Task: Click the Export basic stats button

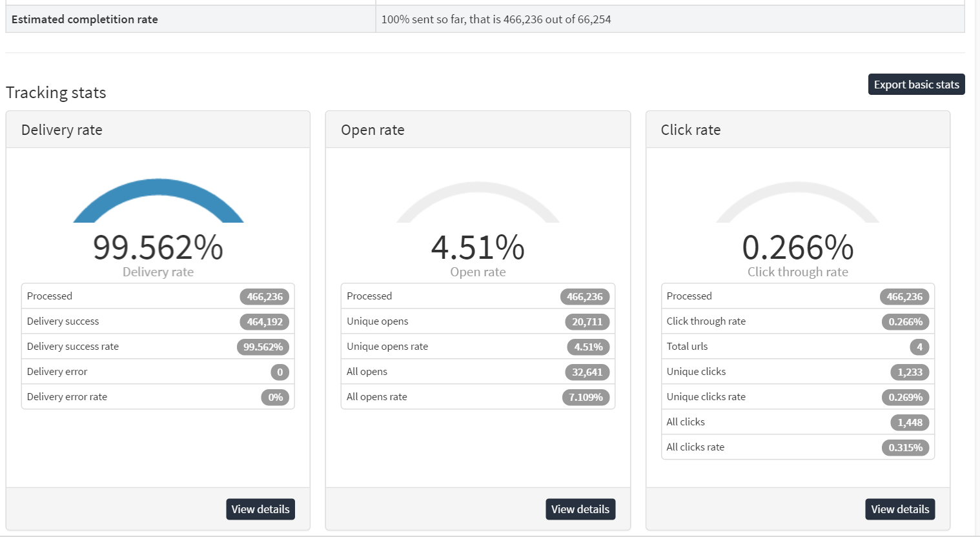Action: pyautogui.click(x=916, y=85)
